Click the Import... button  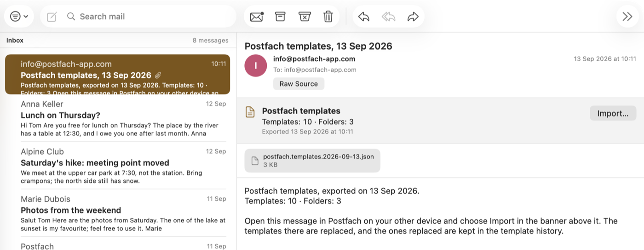tap(613, 113)
